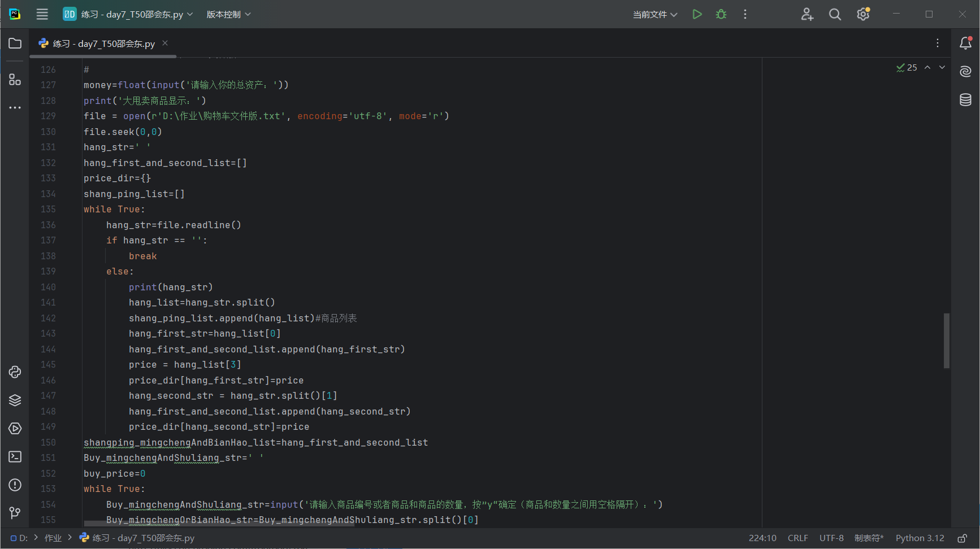Screen dimensions: 980x549
Task: Open the Terminal tool window
Action: [x=15, y=456]
